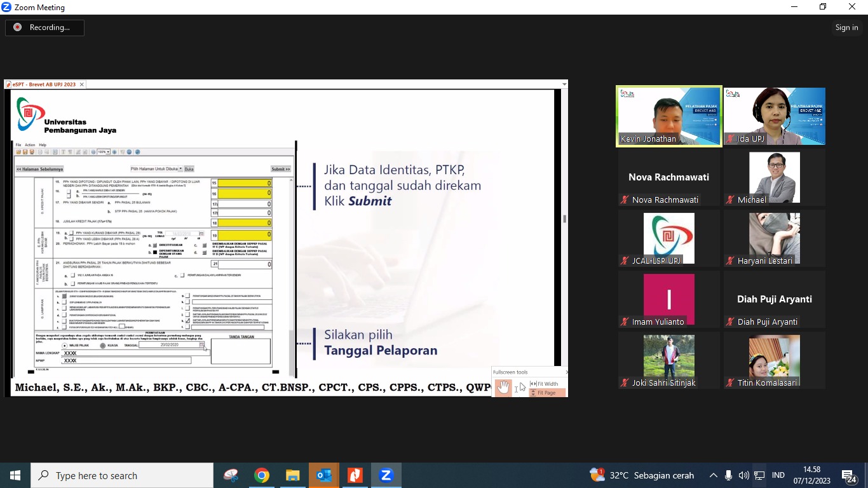
Task: Select the text cursor tool in Fullscreen tools
Action: pos(517,388)
